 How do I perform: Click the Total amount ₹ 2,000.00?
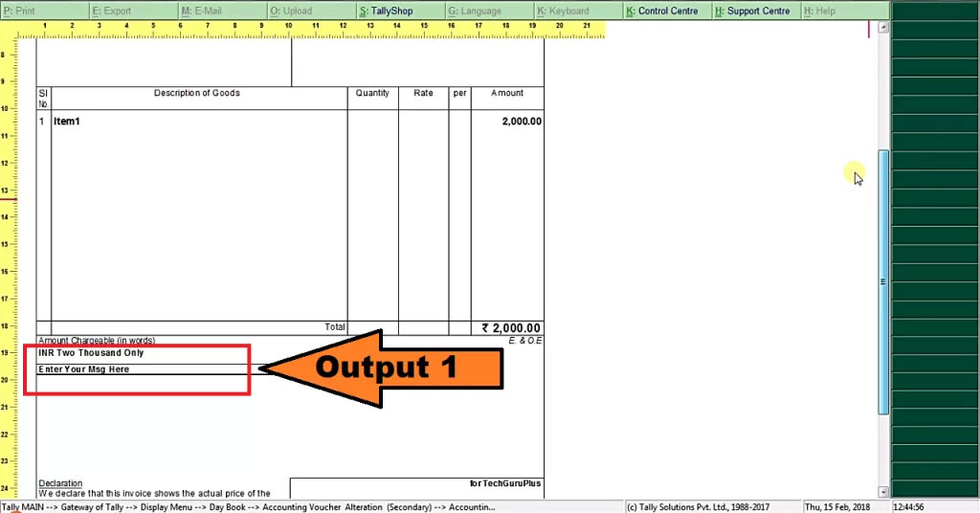click(x=510, y=328)
